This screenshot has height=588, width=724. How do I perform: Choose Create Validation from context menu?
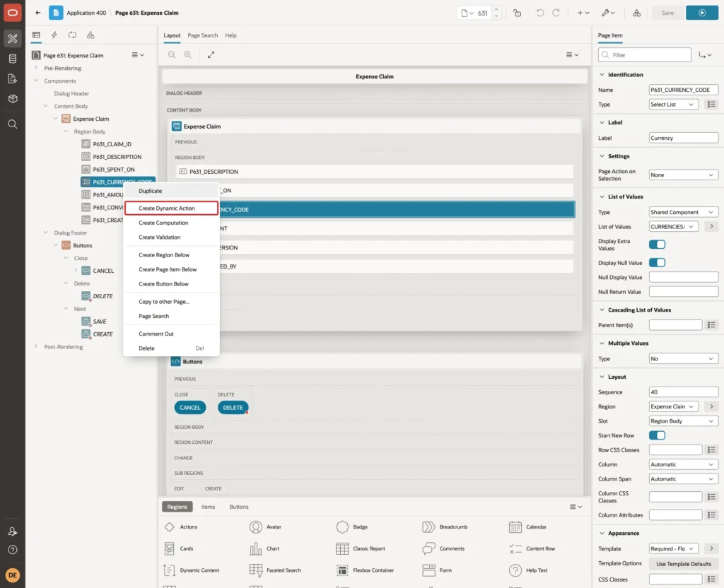(x=171, y=237)
